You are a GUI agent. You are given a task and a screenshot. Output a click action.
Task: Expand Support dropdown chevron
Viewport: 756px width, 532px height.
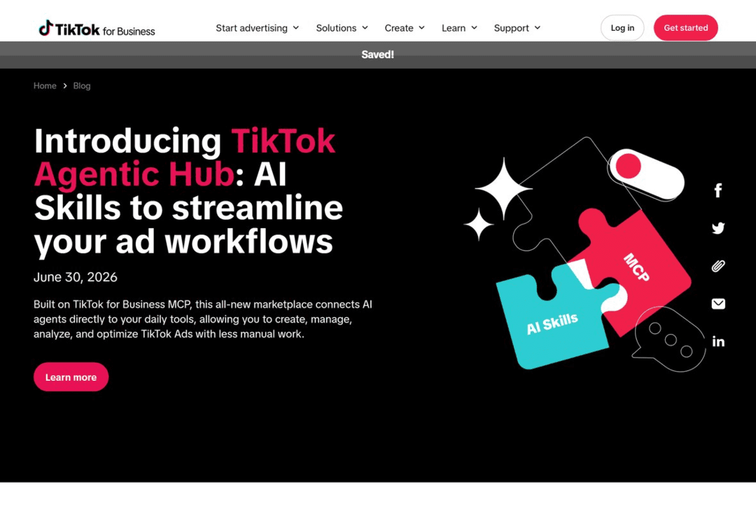[x=538, y=28]
